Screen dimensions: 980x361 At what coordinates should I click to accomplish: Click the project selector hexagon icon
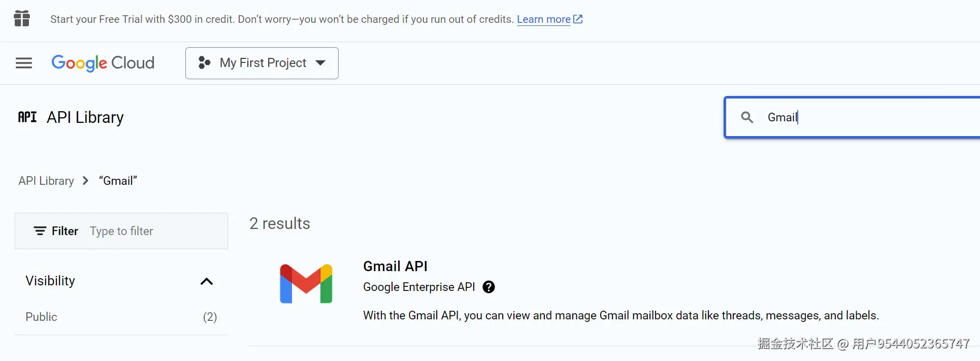click(204, 63)
